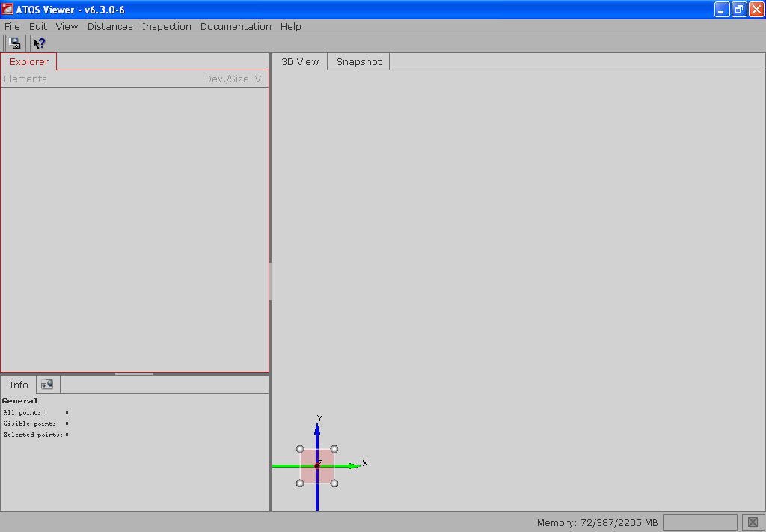Select the Info tab

[19, 385]
